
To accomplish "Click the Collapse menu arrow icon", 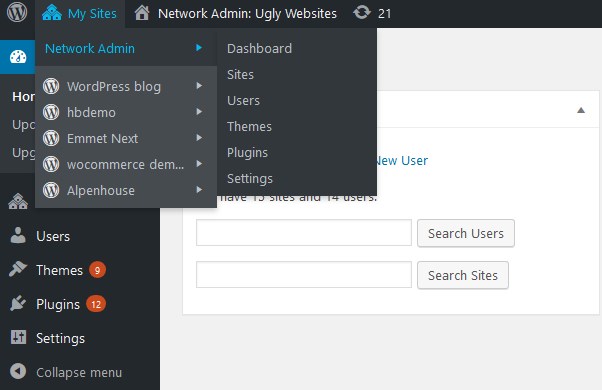I will 18,371.
